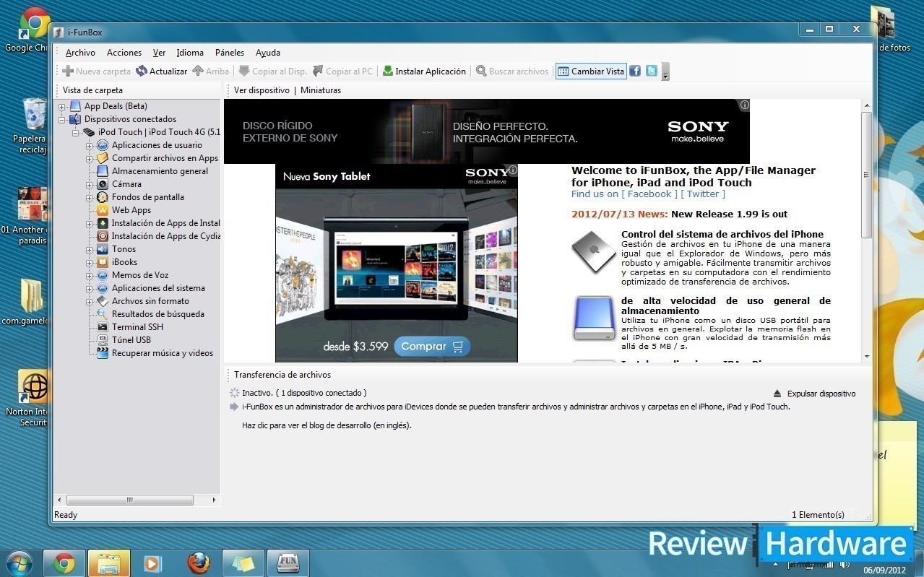Open the Archivo menu
This screenshot has height=577, width=924.
pyautogui.click(x=80, y=53)
